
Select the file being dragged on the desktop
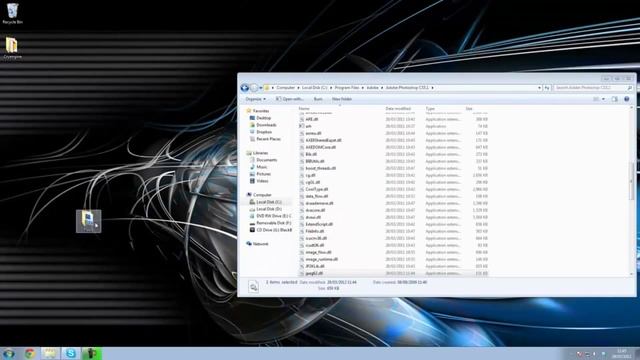pyautogui.click(x=89, y=221)
